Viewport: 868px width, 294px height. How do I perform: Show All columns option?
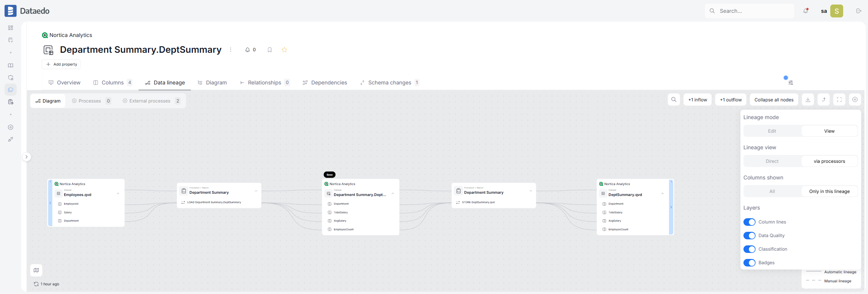tap(772, 191)
